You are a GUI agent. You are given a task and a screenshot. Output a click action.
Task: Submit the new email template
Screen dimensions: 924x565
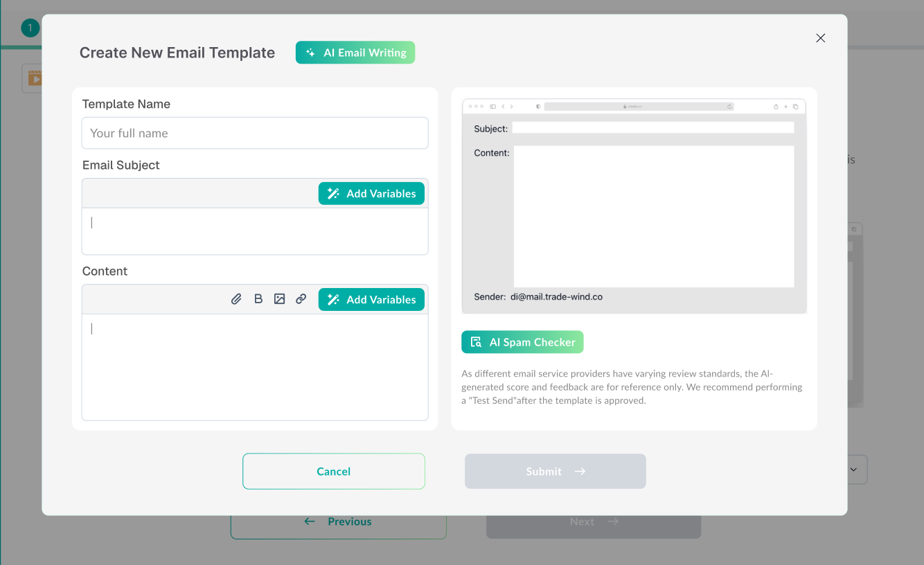pyautogui.click(x=555, y=471)
